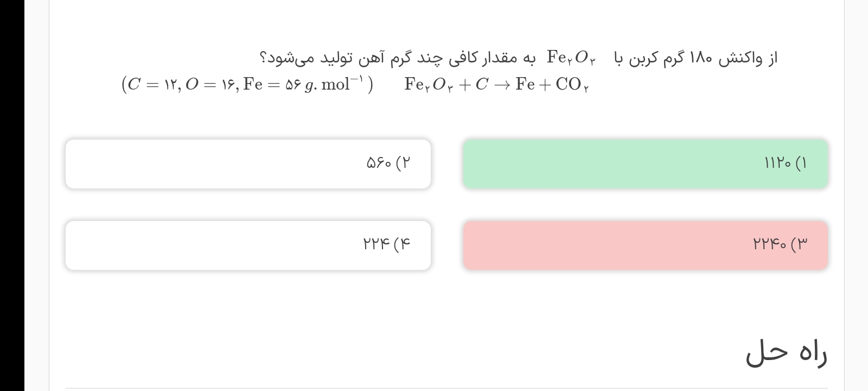Click the '(۴' number label beside ۲۲۴
This screenshot has height=391, width=868.
coord(402,244)
